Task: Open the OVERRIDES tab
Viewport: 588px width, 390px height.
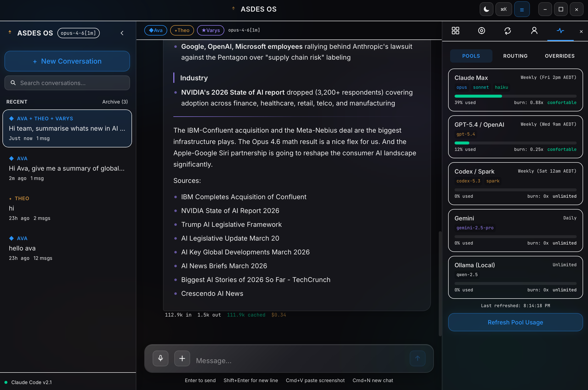Action: (x=559, y=56)
